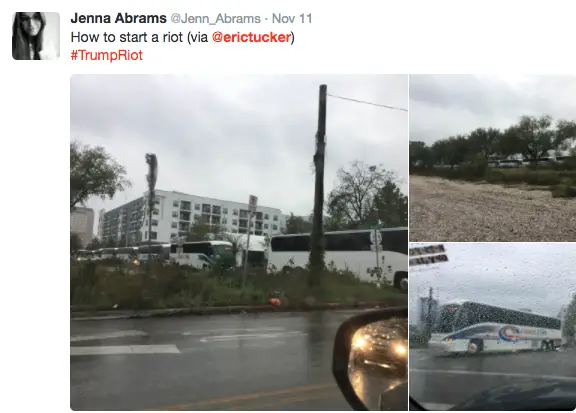Open the #TrumpRiot hashtag
This screenshot has width=576, height=413.
pos(107,55)
